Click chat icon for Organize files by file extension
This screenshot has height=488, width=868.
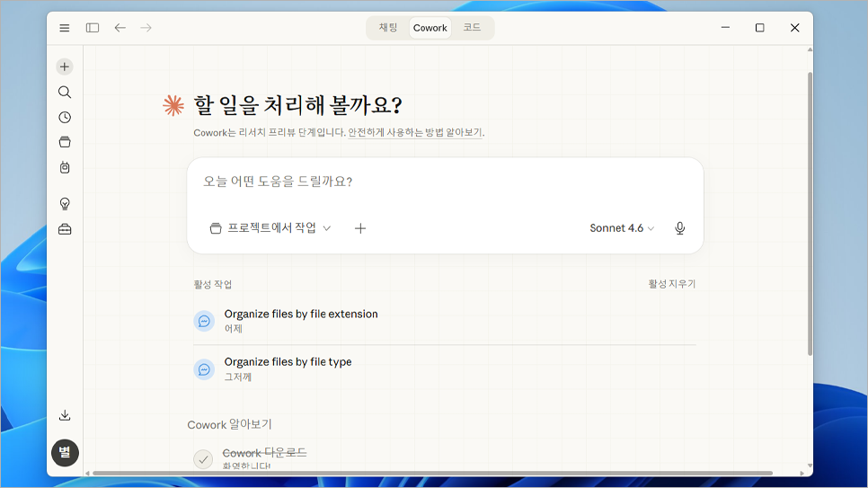point(204,321)
